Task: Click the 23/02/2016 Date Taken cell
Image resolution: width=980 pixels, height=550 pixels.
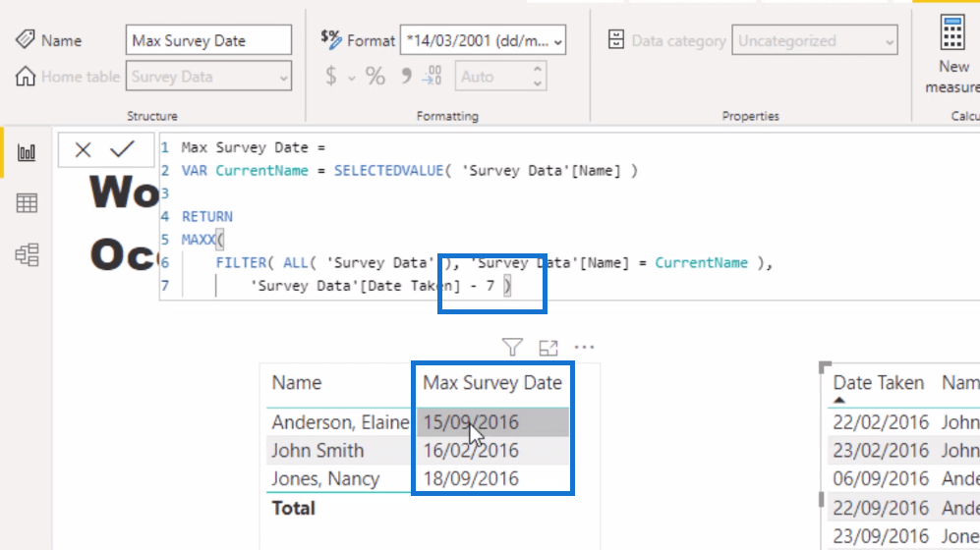Action: coord(881,450)
